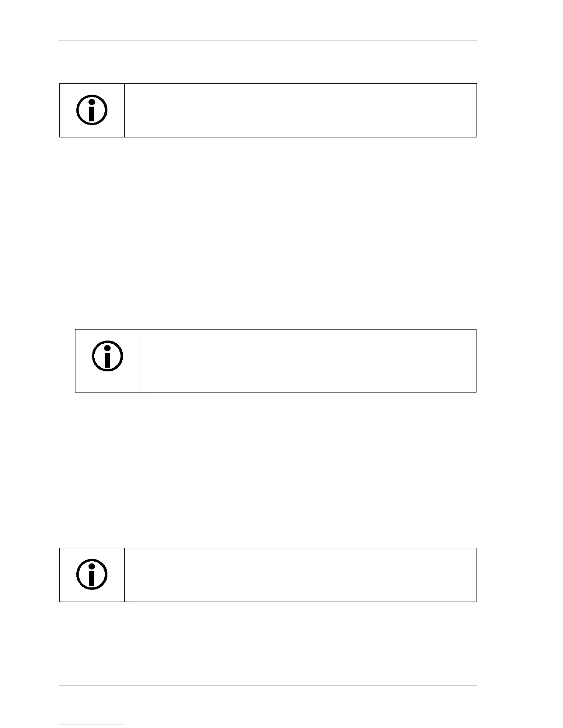Click the info icon in the bottom note box
Viewport: 563px width, 728px height.
[92, 574]
